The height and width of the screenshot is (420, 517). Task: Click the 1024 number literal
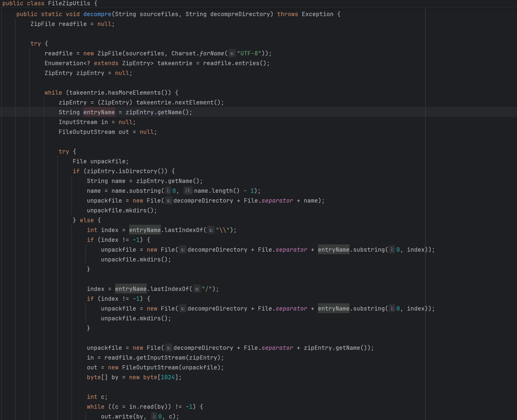point(168,377)
